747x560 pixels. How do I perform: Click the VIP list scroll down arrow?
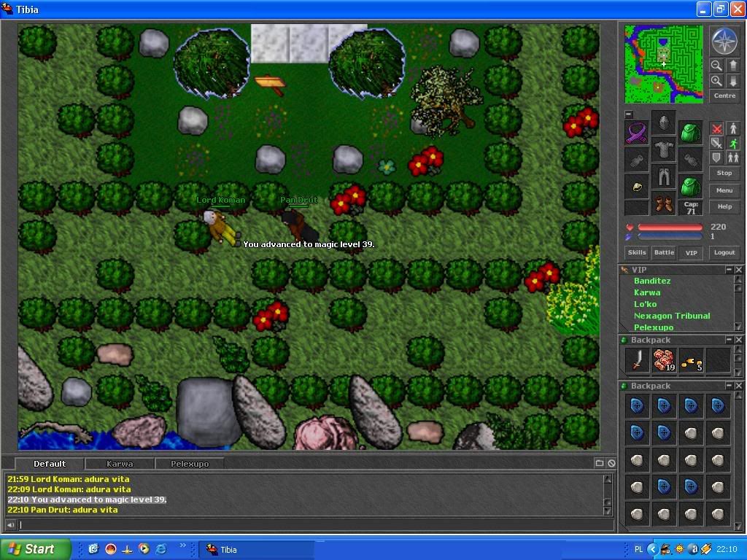pyautogui.click(x=738, y=327)
